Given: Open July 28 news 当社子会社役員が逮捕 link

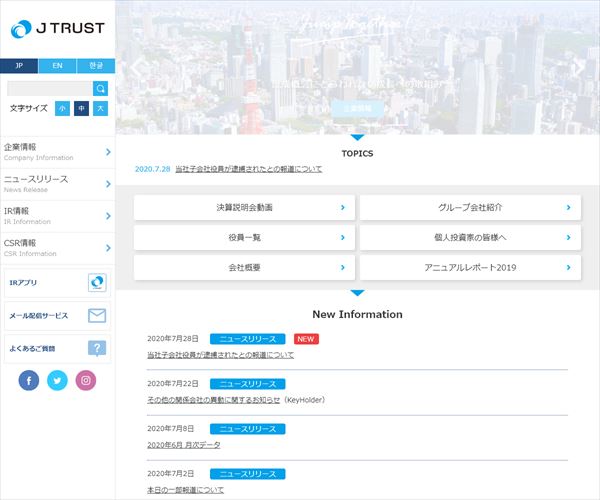Looking at the screenshot, I should [x=220, y=355].
